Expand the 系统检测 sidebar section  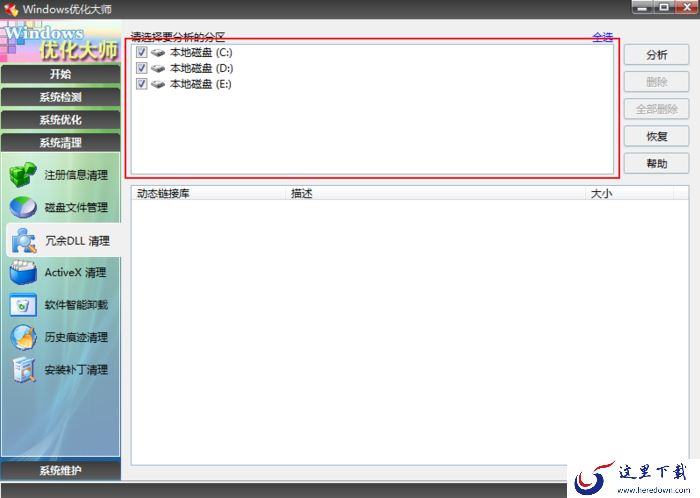point(61,97)
